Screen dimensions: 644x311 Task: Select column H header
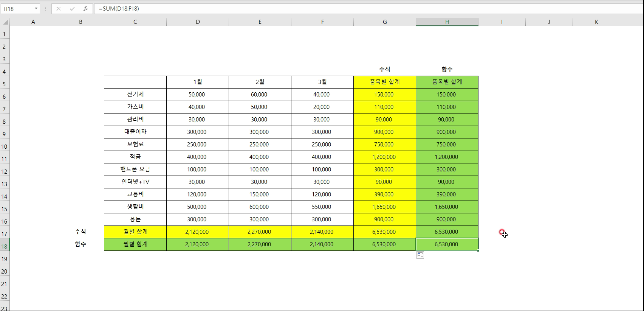coord(447,22)
